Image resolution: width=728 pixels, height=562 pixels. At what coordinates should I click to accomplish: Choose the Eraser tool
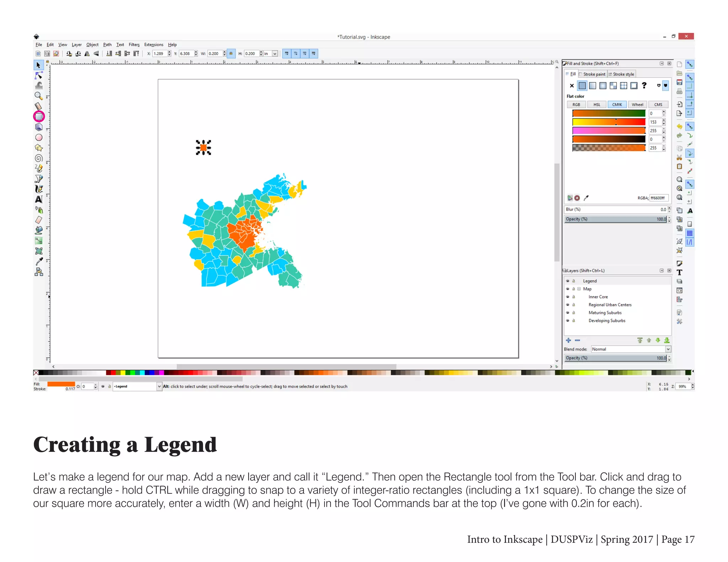(x=39, y=220)
